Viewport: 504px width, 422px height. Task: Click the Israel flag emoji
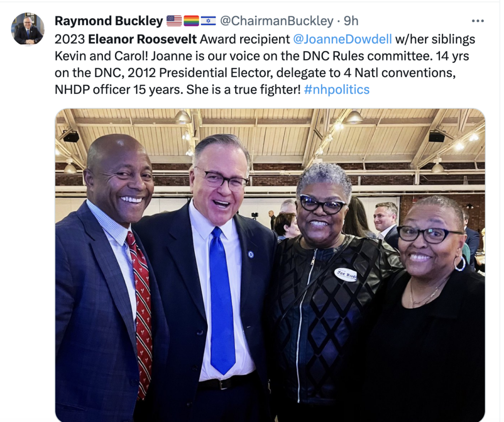coord(208,21)
